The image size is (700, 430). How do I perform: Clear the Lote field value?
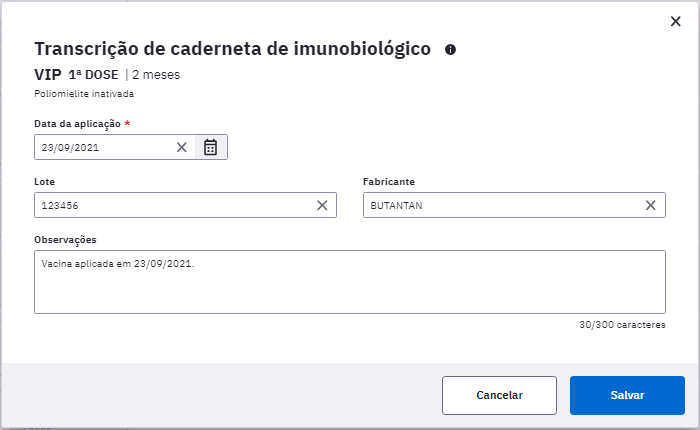pos(322,205)
